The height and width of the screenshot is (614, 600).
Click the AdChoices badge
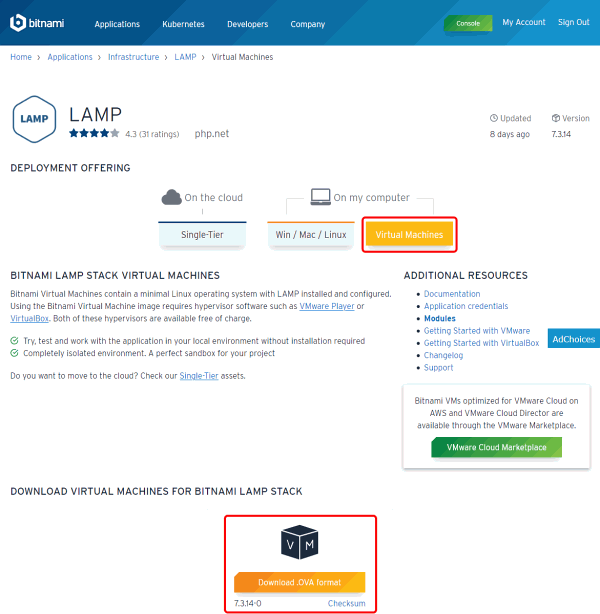tap(574, 339)
